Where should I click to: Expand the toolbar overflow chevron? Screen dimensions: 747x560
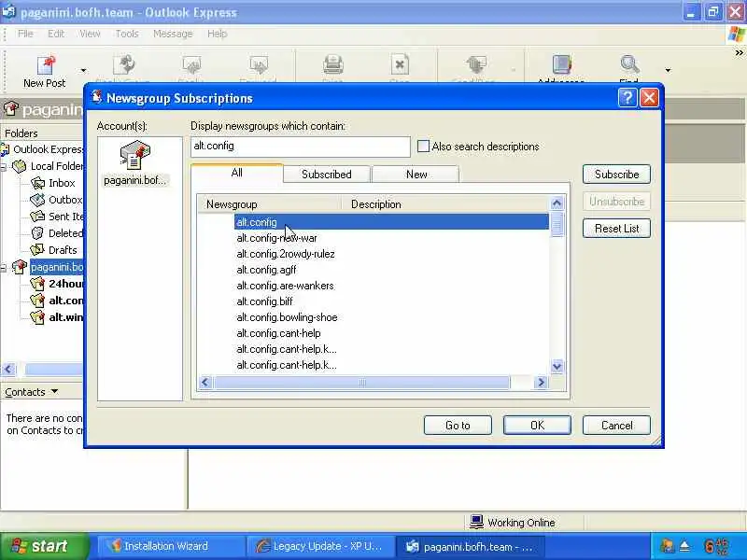click(x=739, y=53)
